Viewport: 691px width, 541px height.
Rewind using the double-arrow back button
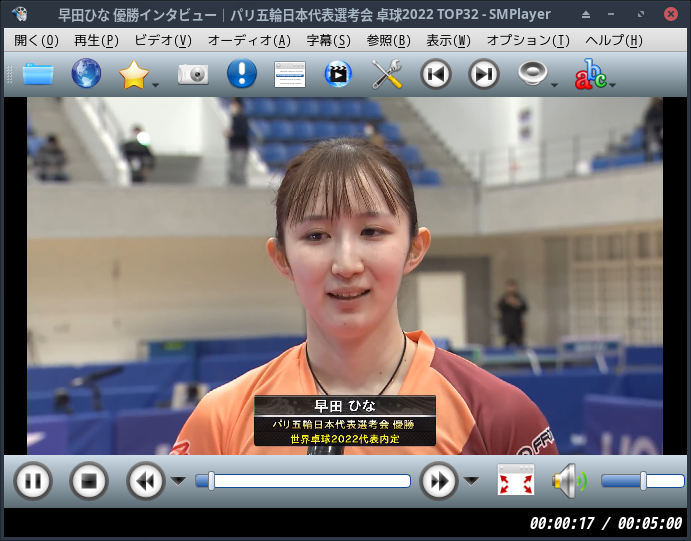pos(146,481)
